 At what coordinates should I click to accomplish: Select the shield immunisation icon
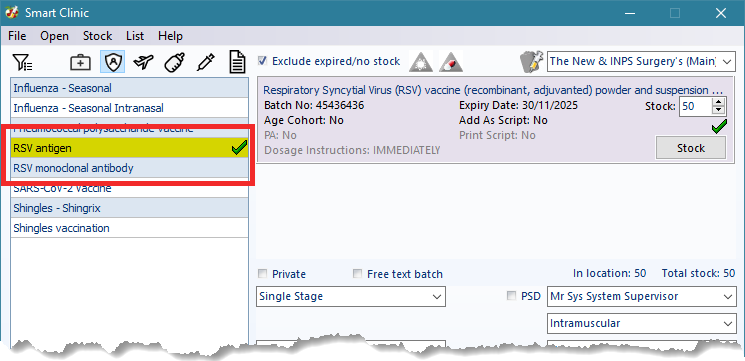point(113,62)
